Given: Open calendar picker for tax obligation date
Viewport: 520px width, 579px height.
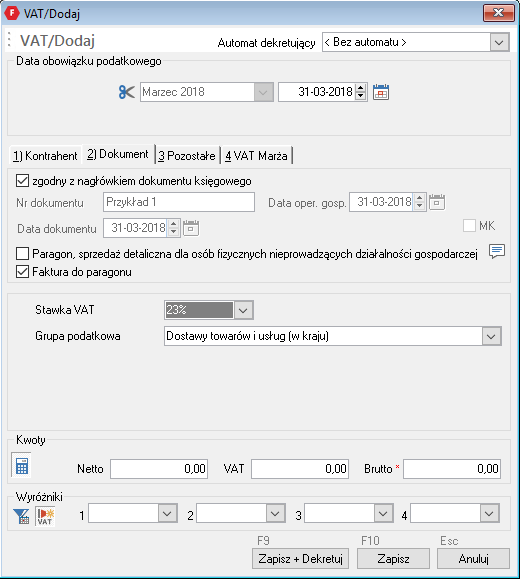Looking at the screenshot, I should tap(381, 92).
